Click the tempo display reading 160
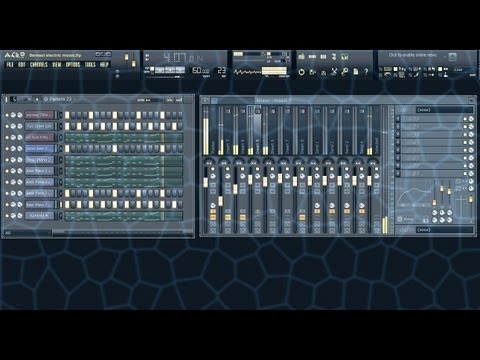480x360 pixels. click(x=200, y=70)
